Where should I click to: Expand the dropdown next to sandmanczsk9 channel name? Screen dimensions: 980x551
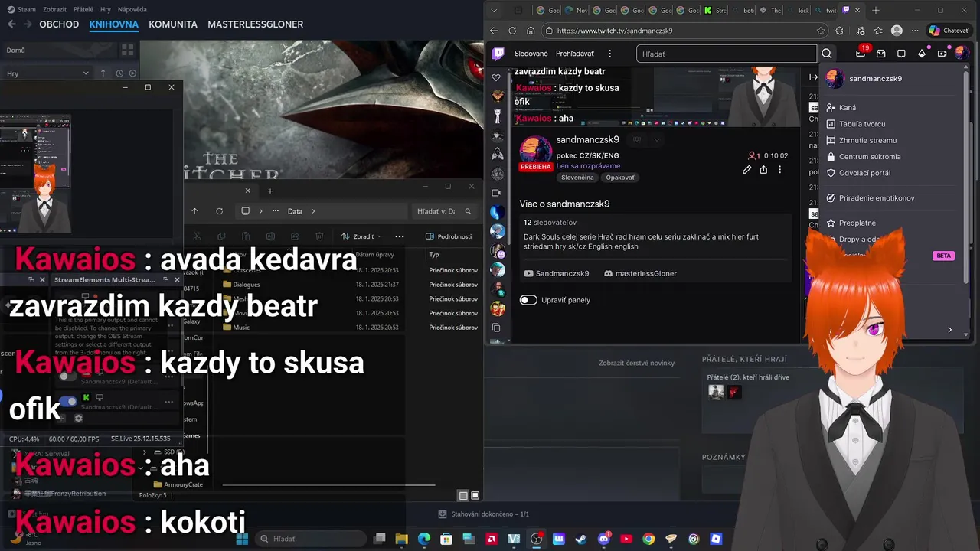(656, 140)
